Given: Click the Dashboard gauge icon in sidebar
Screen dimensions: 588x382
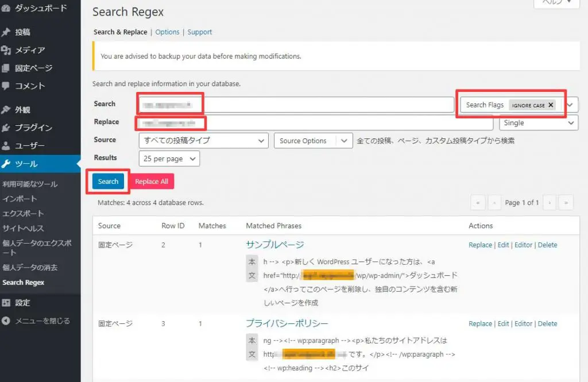Looking at the screenshot, I should (x=6, y=8).
